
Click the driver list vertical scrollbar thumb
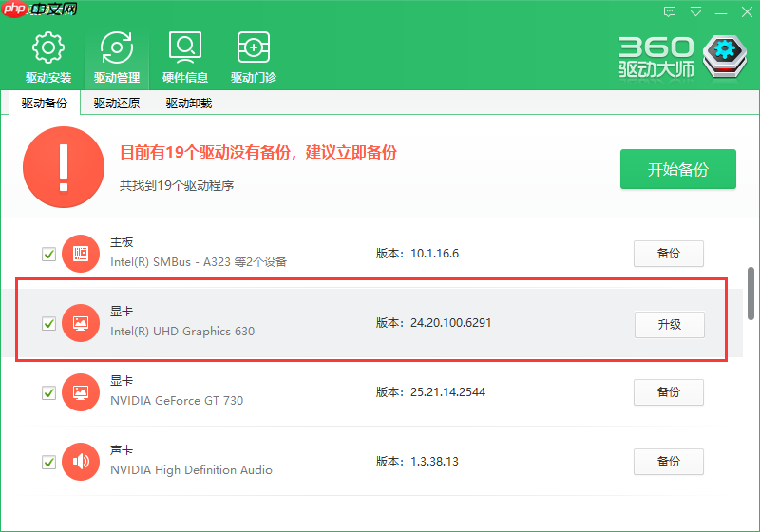click(750, 294)
